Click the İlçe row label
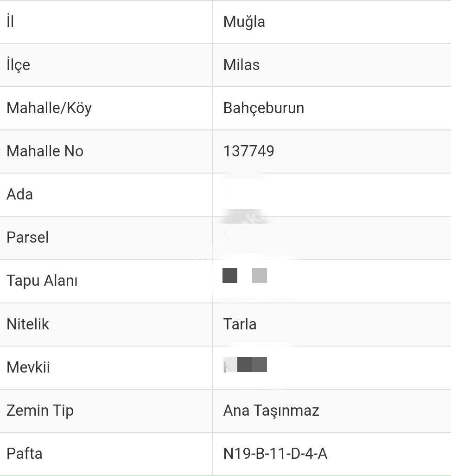 (19, 65)
